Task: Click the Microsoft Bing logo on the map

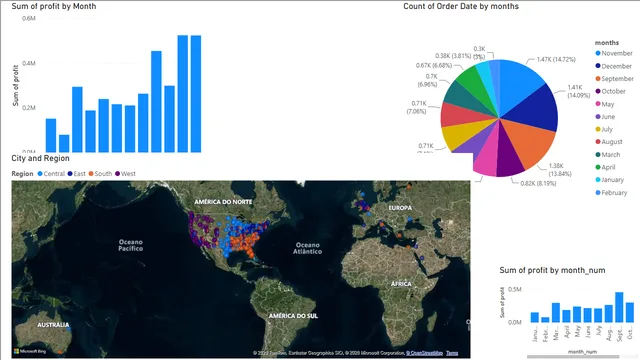Action: pyautogui.click(x=30, y=351)
